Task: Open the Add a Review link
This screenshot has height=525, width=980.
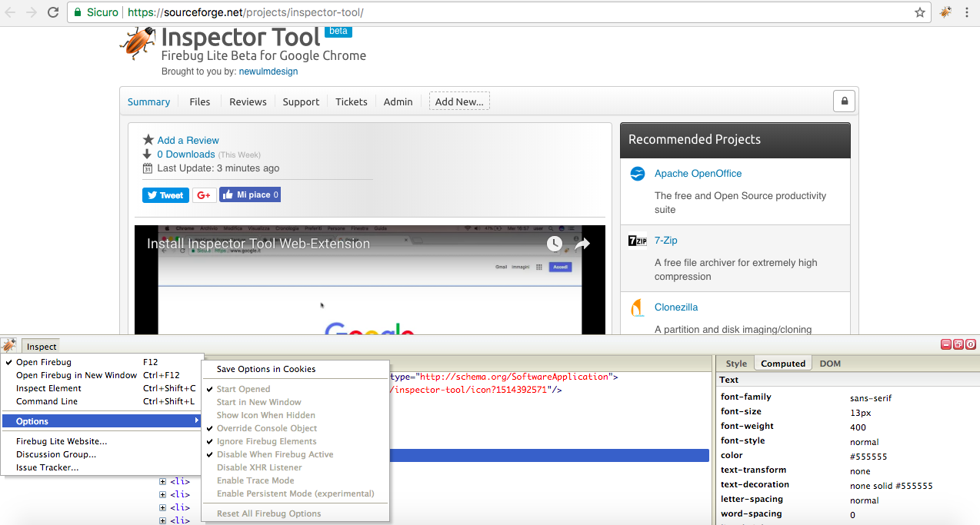Action: tap(188, 140)
